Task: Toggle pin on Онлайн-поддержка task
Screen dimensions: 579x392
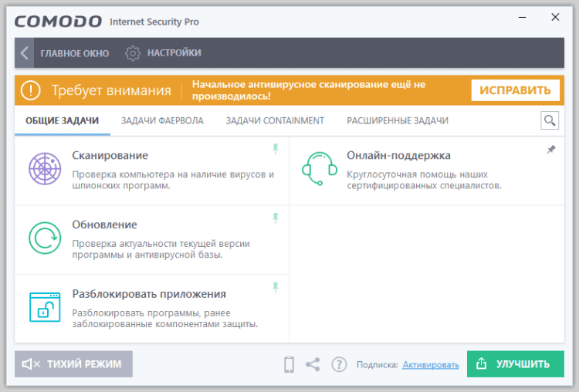Action: (550, 150)
